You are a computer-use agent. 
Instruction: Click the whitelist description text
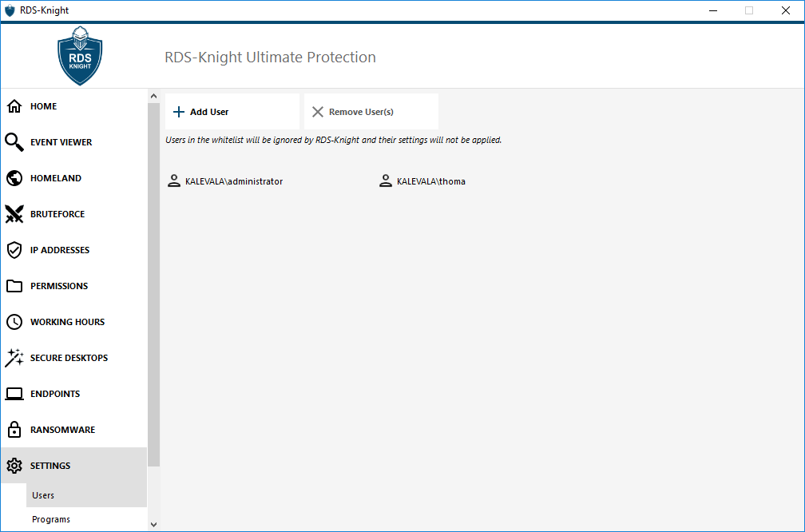click(x=333, y=140)
